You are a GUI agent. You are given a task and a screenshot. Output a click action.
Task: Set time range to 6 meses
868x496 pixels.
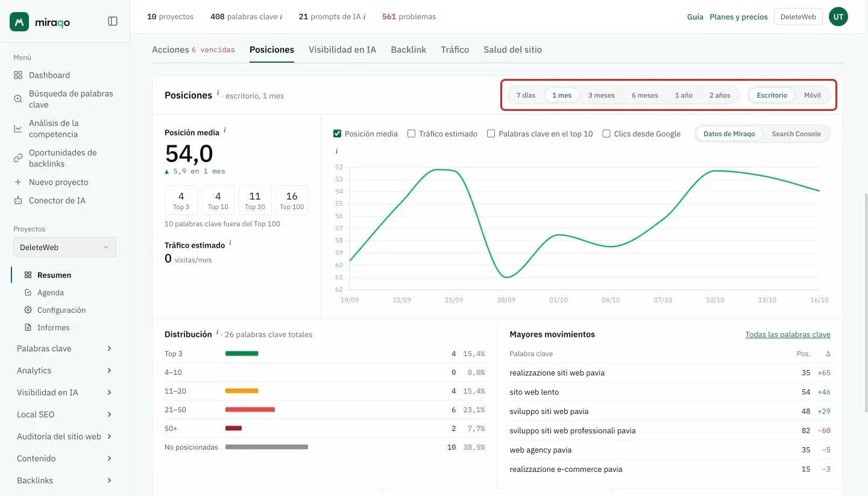pyautogui.click(x=645, y=95)
